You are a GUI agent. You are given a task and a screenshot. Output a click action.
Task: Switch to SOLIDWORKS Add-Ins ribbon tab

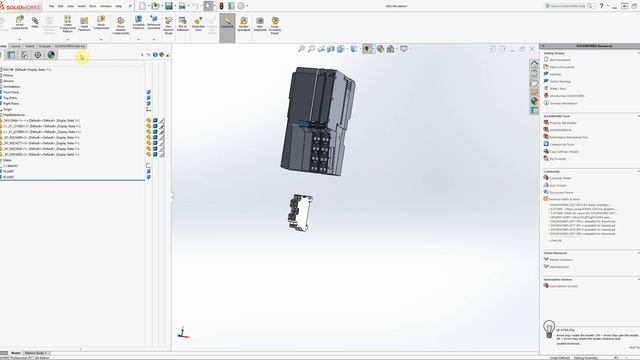[69, 46]
